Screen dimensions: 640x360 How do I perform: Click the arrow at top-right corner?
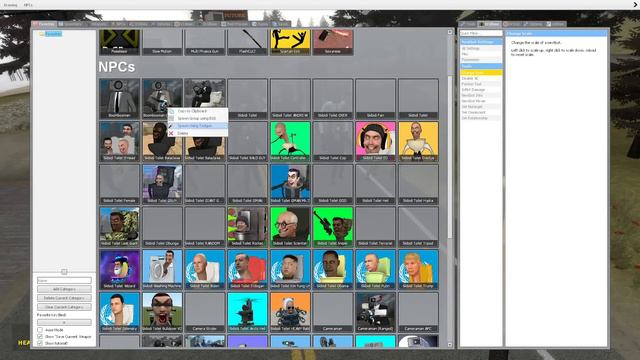[x=635, y=5]
